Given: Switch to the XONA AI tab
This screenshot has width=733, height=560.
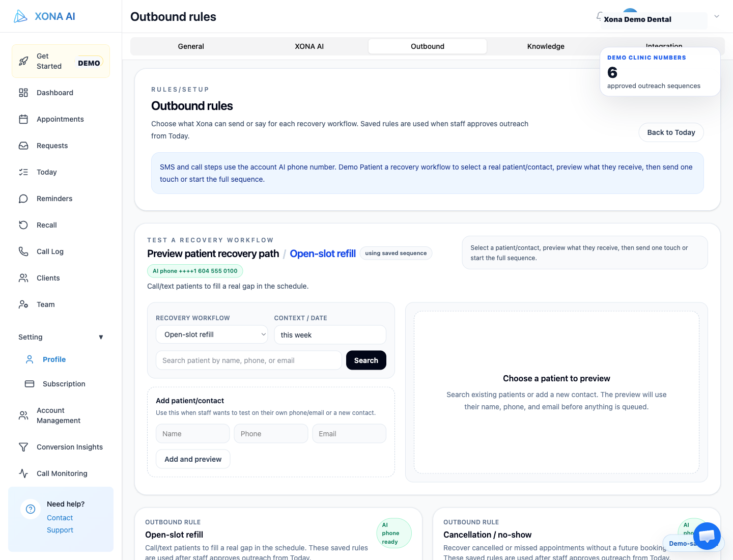Looking at the screenshot, I should (x=309, y=46).
